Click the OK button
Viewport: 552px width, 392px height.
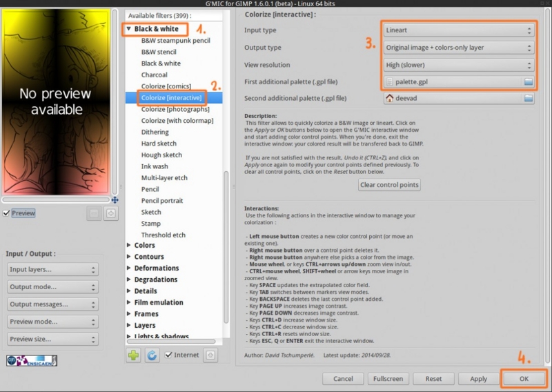click(524, 379)
